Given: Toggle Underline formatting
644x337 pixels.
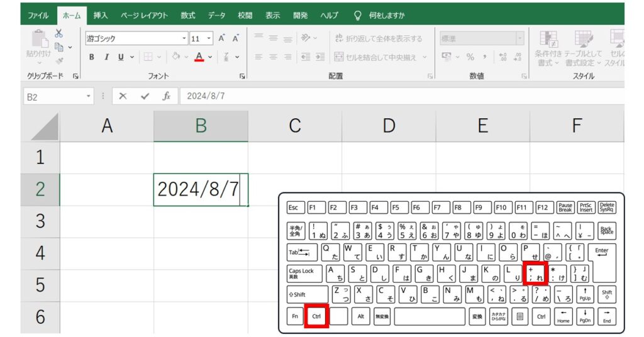Looking at the screenshot, I should [x=121, y=57].
